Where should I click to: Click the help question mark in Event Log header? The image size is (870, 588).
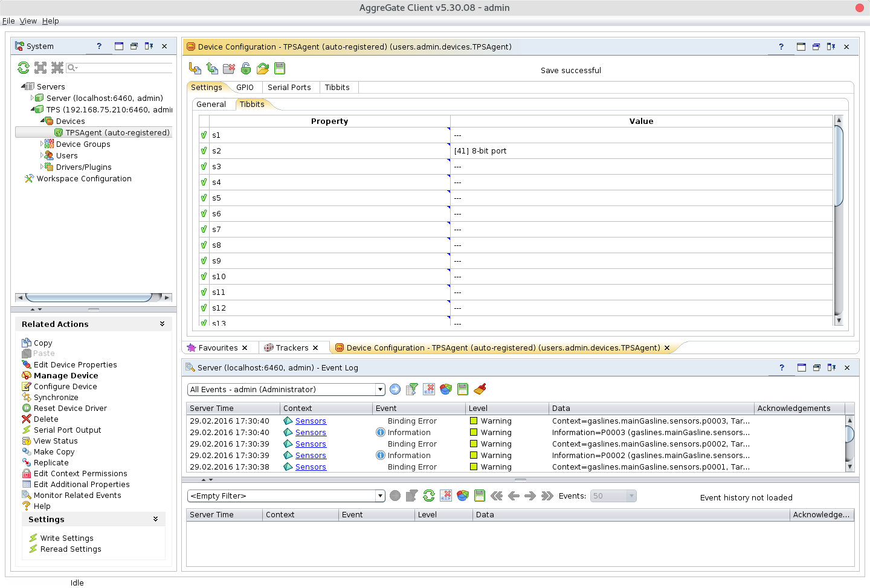[782, 367]
